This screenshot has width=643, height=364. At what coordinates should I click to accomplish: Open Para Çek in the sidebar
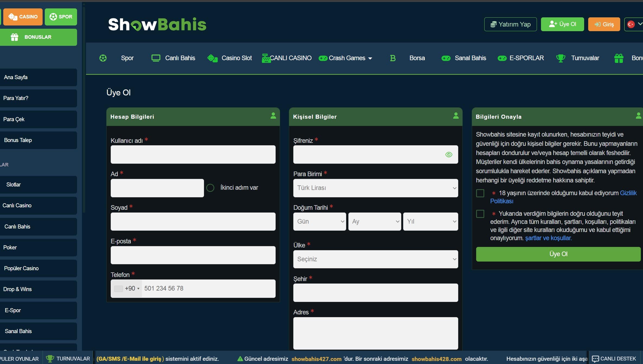tap(38, 119)
